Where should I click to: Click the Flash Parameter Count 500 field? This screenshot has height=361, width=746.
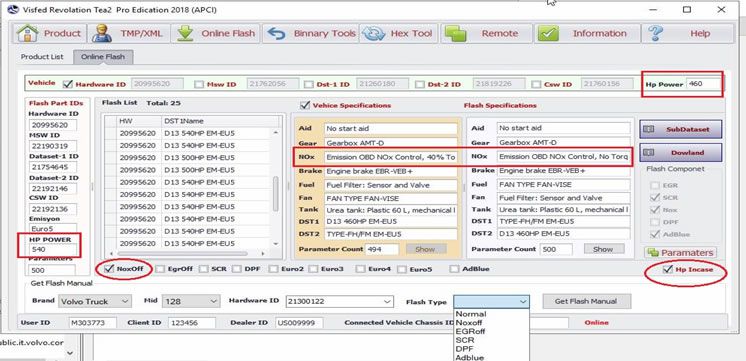(x=555, y=249)
